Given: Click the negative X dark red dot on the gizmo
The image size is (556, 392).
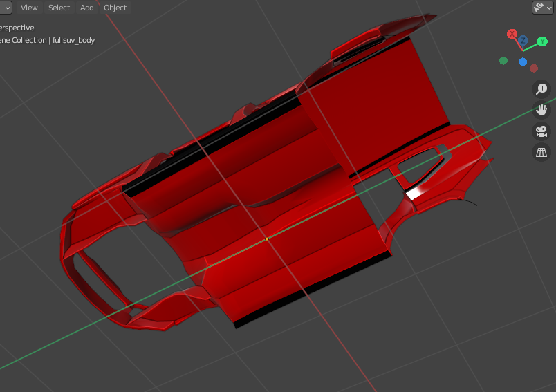Looking at the screenshot, I should pyautogui.click(x=534, y=68).
